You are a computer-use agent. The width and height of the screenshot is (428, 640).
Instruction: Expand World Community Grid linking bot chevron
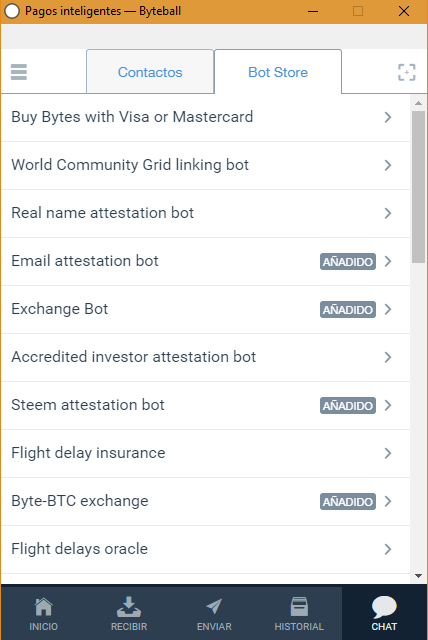tap(388, 165)
